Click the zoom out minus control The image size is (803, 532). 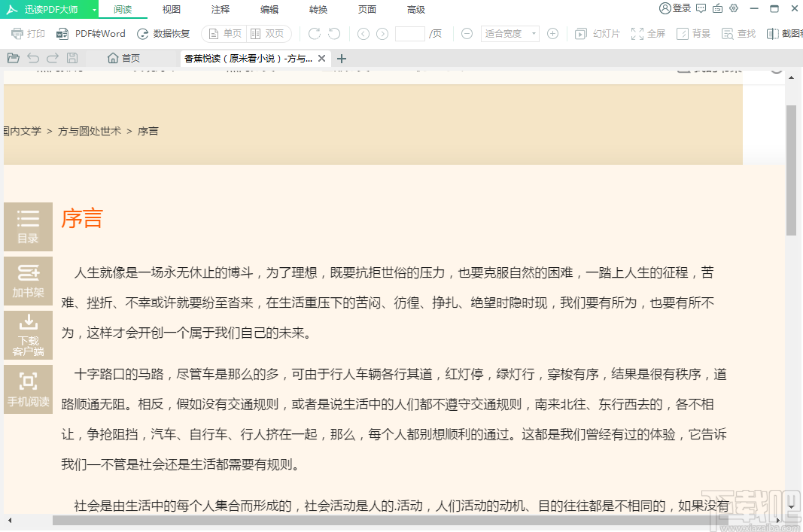(x=467, y=33)
